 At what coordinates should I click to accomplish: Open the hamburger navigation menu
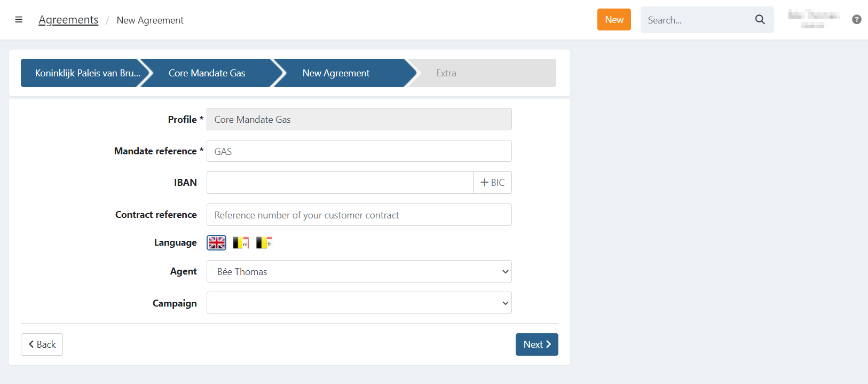19,20
